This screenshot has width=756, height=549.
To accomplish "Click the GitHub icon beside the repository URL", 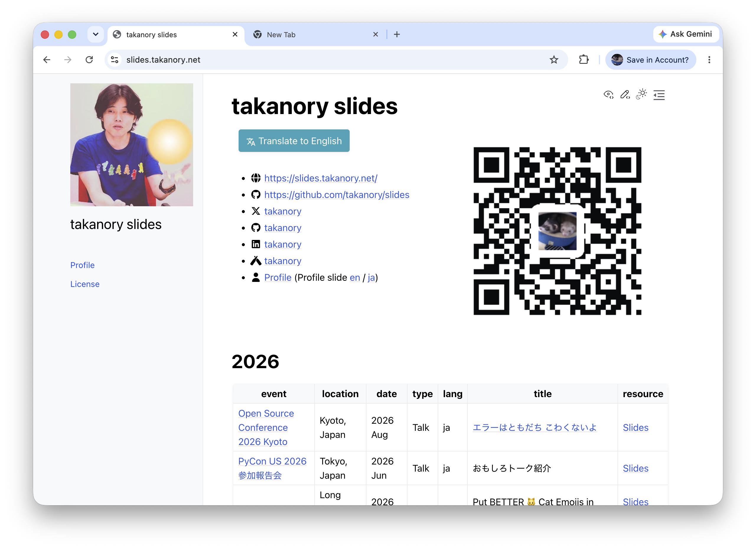I will [x=256, y=195].
